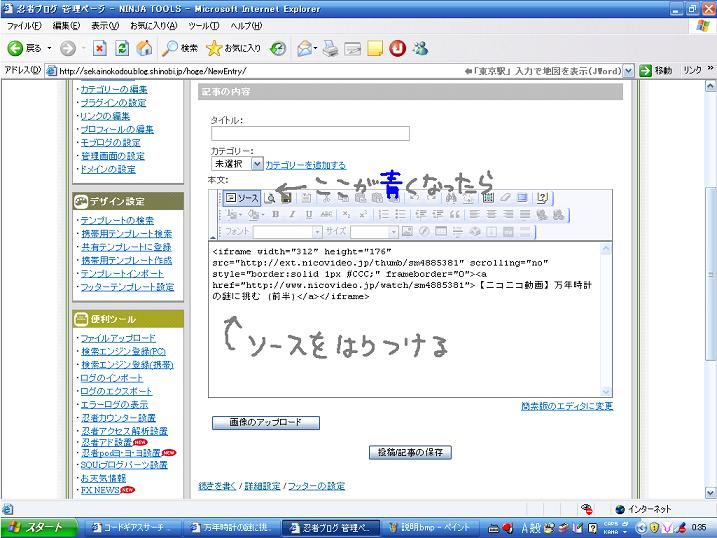Image resolution: width=717 pixels, height=538 pixels.
Task: Click the Insert Table icon
Action: point(441,231)
